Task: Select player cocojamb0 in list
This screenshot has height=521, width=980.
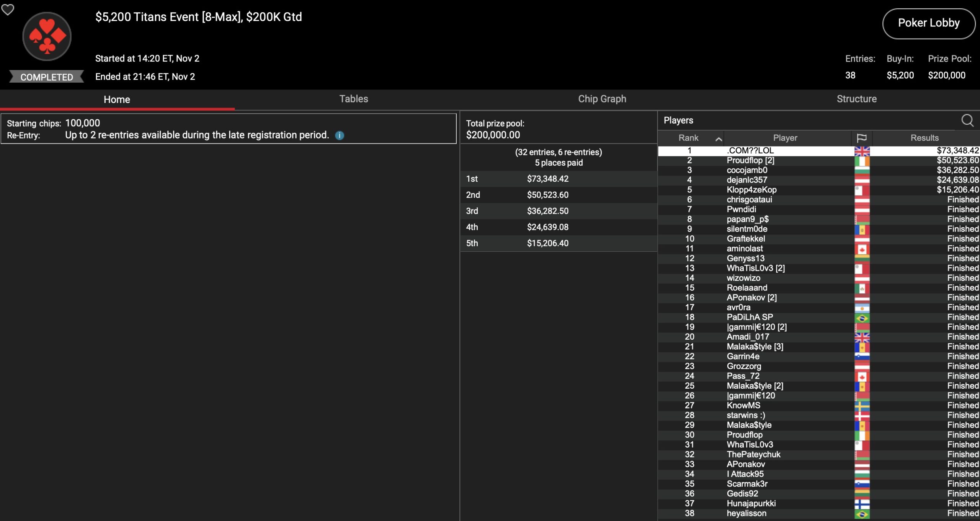Action: (747, 170)
